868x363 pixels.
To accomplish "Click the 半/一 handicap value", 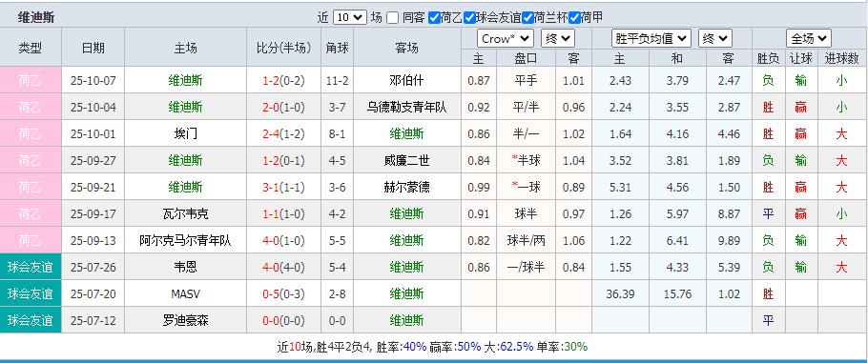I will click(526, 134).
